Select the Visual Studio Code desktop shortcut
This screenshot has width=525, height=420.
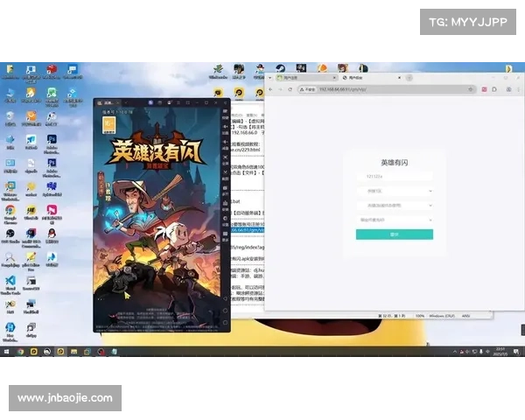click(x=10, y=285)
